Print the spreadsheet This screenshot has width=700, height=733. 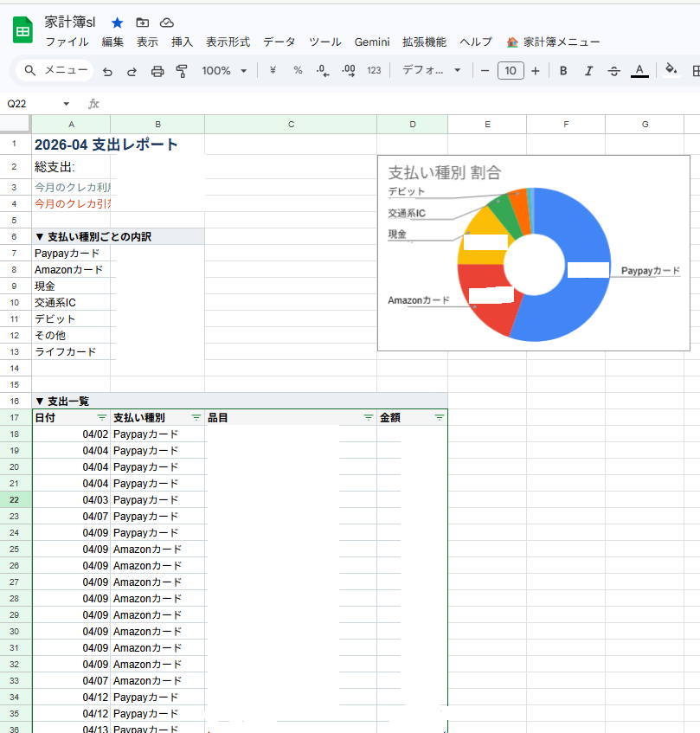click(157, 71)
